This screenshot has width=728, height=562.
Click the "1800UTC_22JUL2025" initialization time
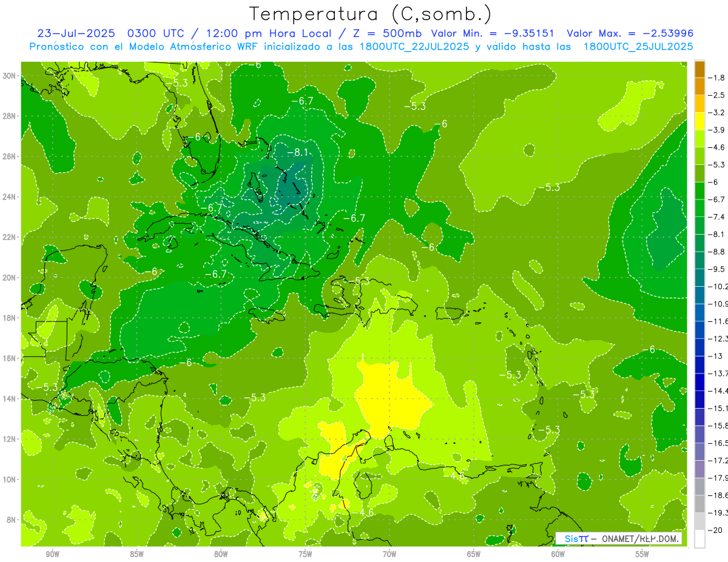(x=413, y=46)
